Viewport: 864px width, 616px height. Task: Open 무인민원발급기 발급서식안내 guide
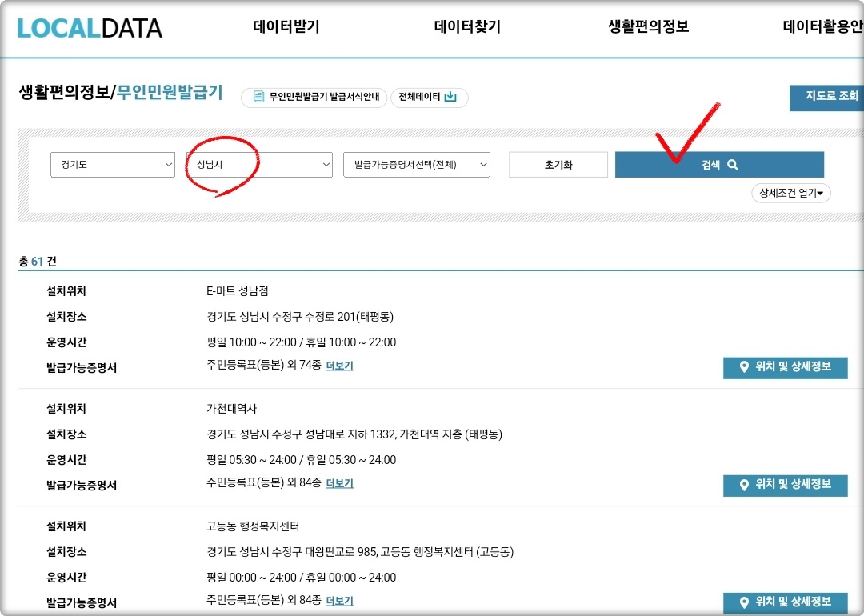tap(314, 97)
